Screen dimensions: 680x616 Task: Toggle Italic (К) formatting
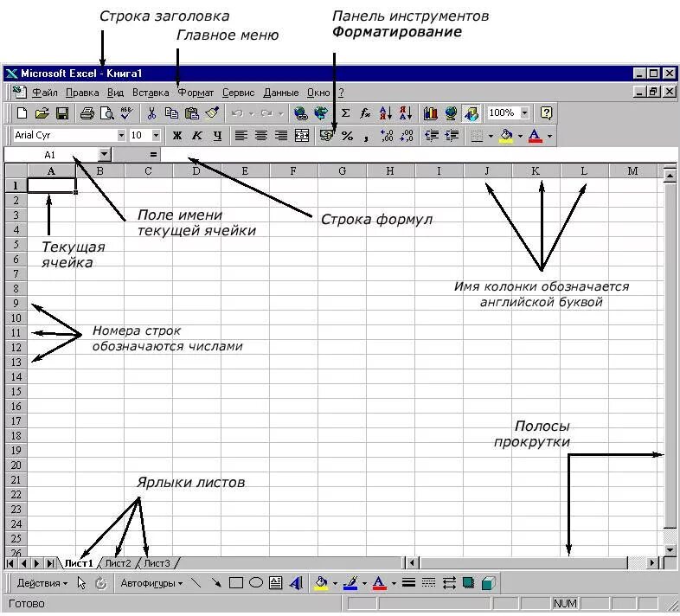[x=197, y=136]
